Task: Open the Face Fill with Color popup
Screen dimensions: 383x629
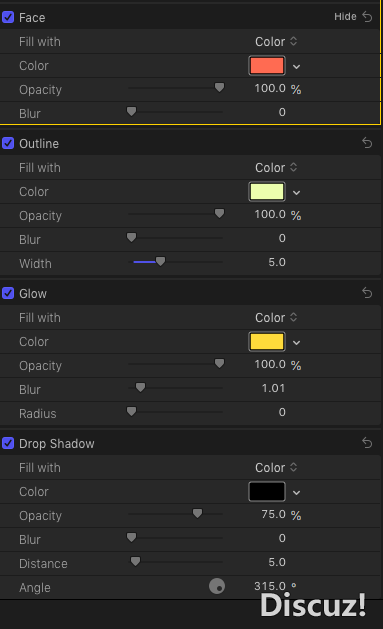Action: click(x=276, y=41)
